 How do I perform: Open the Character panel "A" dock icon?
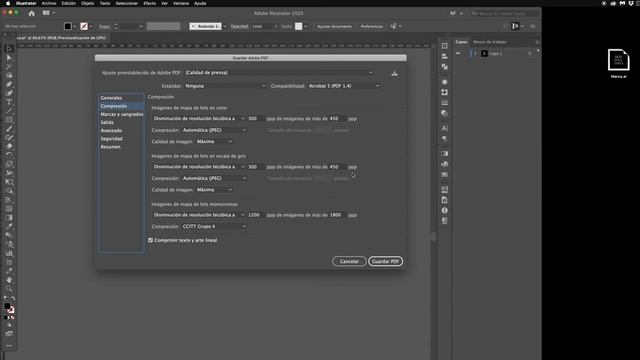click(x=444, y=128)
